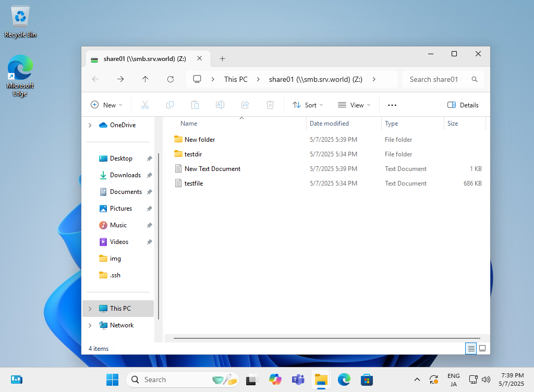Unpin Documents from Quick access
Viewport: 534px width, 392px height.
(x=149, y=192)
